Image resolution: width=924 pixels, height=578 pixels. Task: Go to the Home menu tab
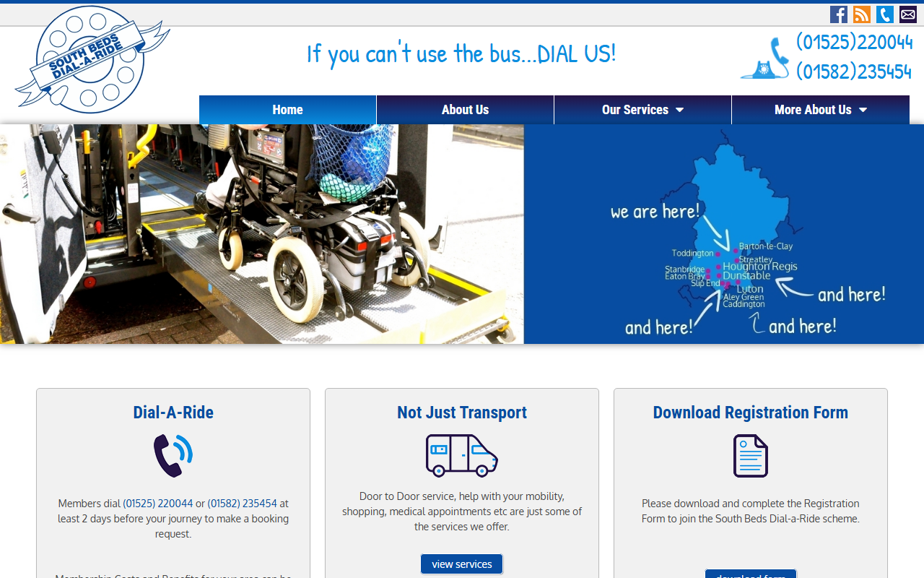click(x=287, y=110)
